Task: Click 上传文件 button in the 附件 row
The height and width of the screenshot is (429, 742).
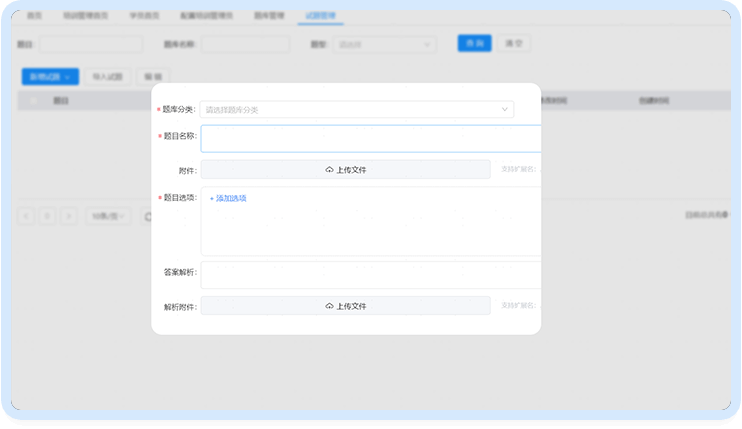Action: click(346, 170)
